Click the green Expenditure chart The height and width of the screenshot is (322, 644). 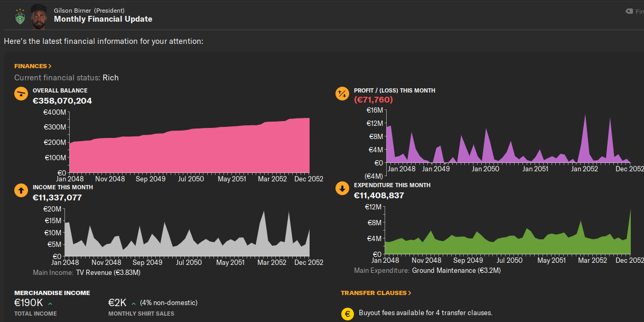tap(508, 232)
